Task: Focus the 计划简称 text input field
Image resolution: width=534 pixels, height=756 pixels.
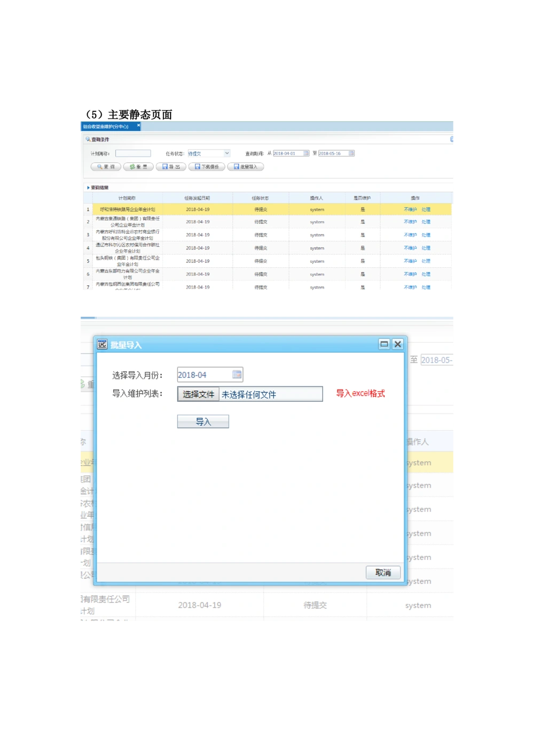Action: (133, 153)
